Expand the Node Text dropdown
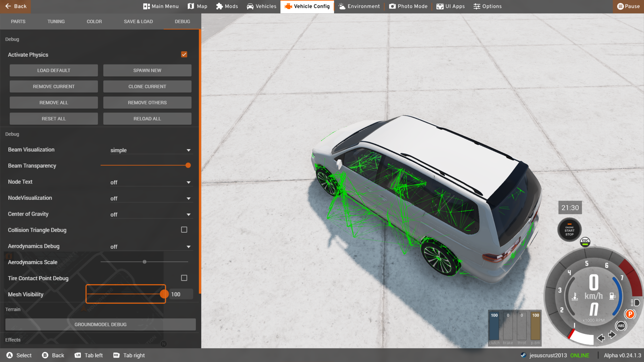644x362 pixels. (x=151, y=183)
